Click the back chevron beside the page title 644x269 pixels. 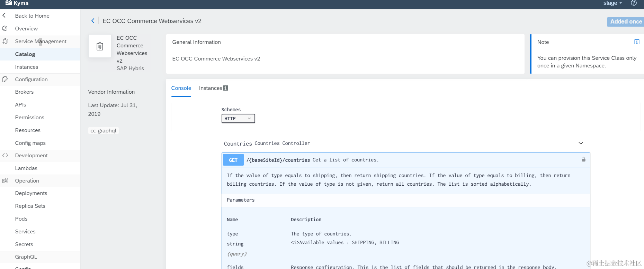[x=93, y=21]
